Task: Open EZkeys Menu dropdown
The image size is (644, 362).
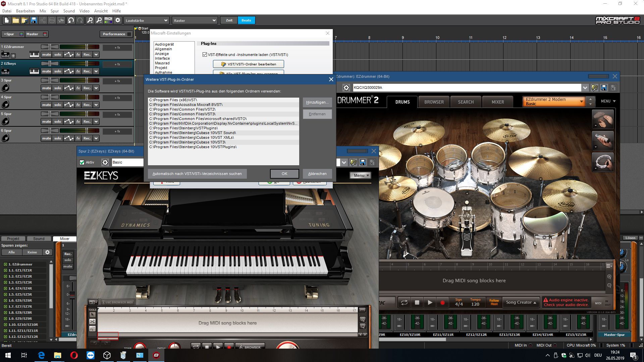Action: 360,176
